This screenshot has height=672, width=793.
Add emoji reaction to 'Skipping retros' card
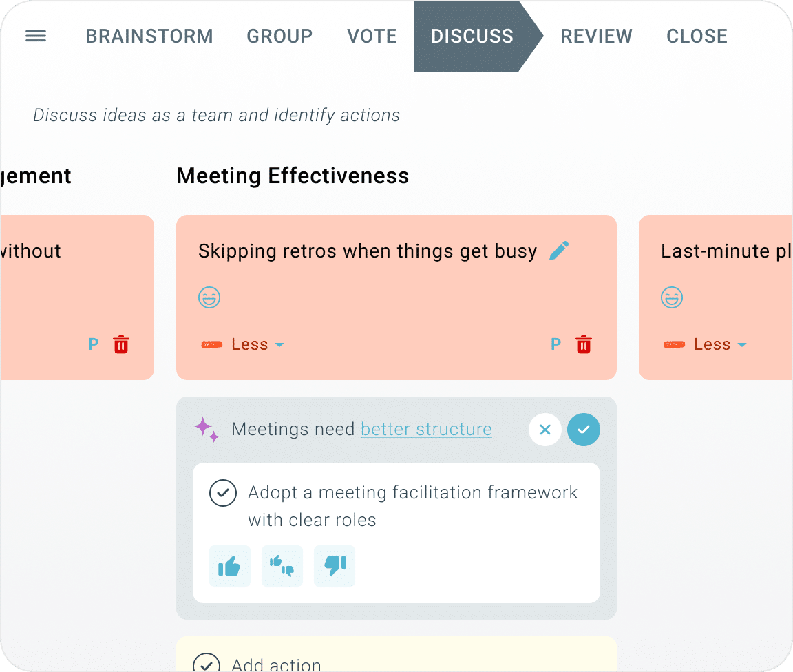pyautogui.click(x=209, y=298)
